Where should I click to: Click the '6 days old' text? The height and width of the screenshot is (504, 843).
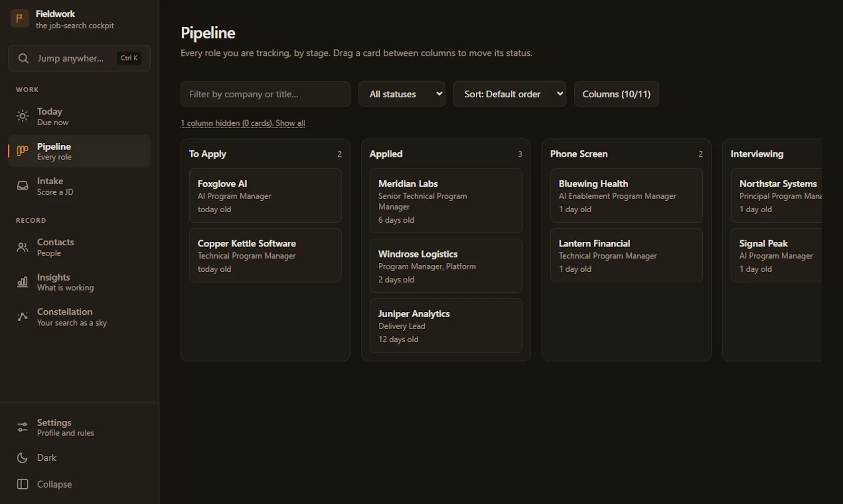tap(396, 220)
